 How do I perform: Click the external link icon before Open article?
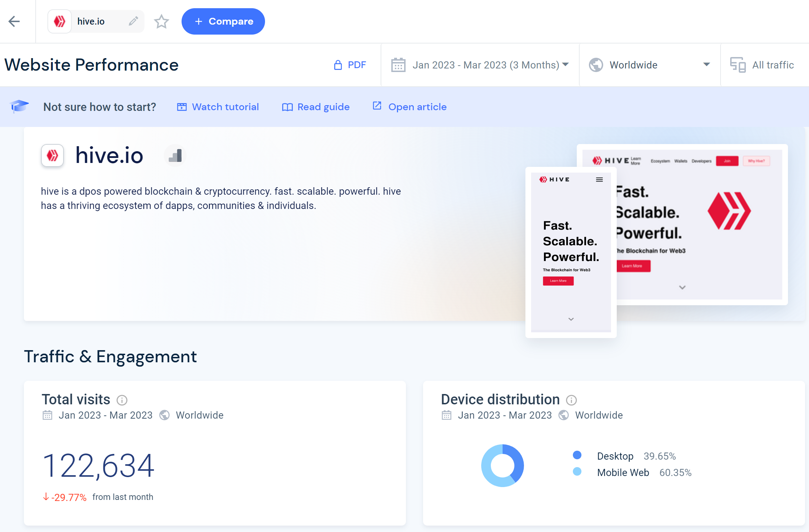[x=377, y=106]
